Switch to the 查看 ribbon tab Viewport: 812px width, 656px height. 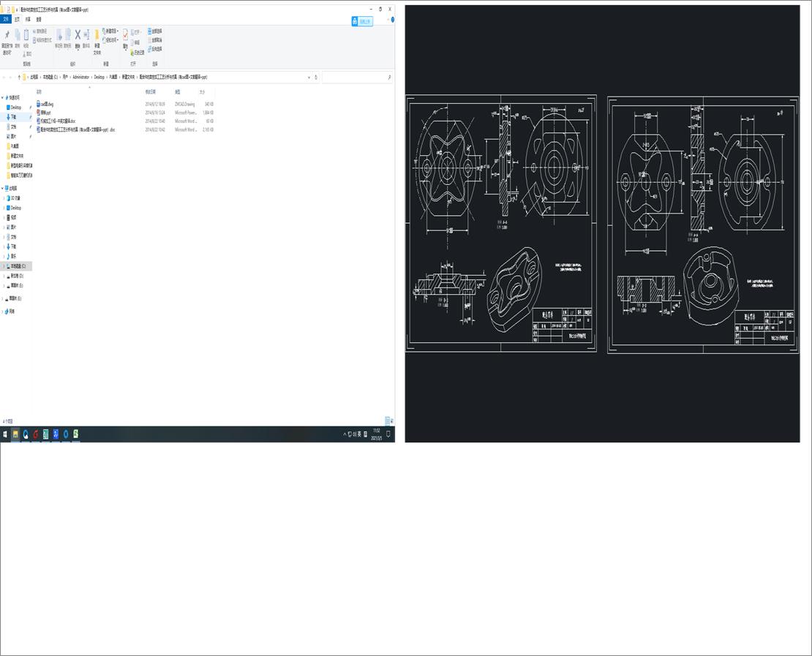pos(38,19)
